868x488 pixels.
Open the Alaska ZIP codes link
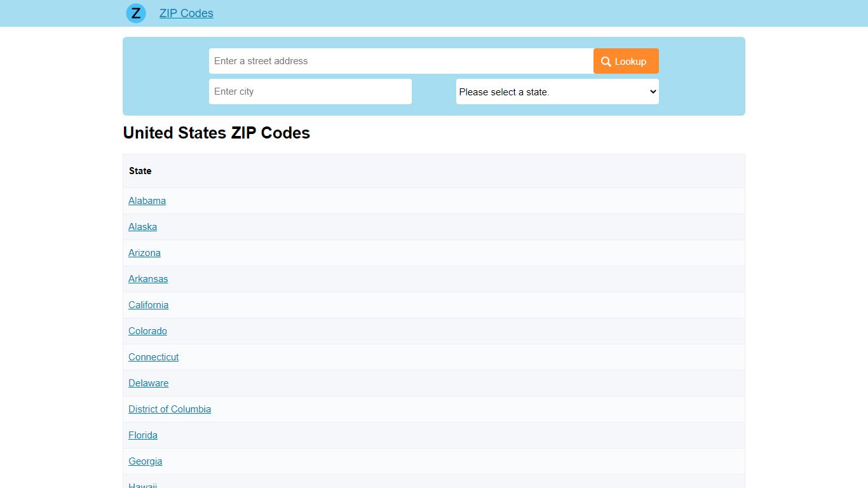pos(142,227)
